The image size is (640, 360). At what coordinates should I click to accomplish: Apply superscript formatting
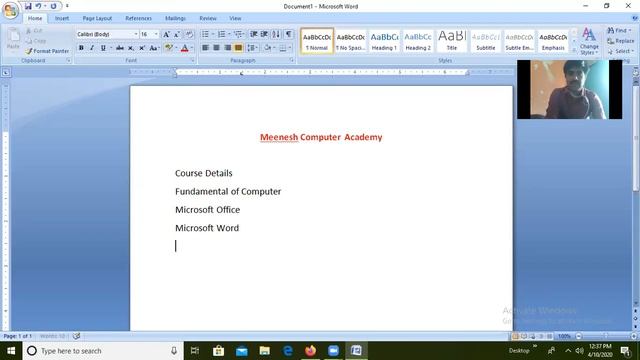pyautogui.click(x=142, y=48)
